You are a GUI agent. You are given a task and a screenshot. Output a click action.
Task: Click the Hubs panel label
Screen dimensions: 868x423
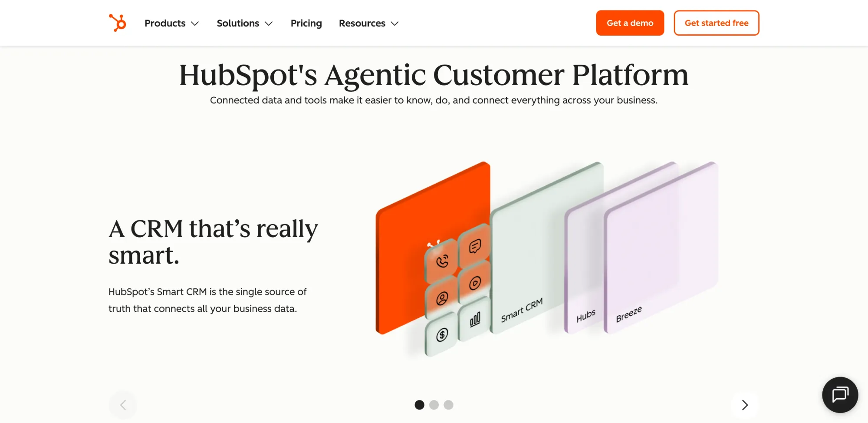(x=585, y=316)
